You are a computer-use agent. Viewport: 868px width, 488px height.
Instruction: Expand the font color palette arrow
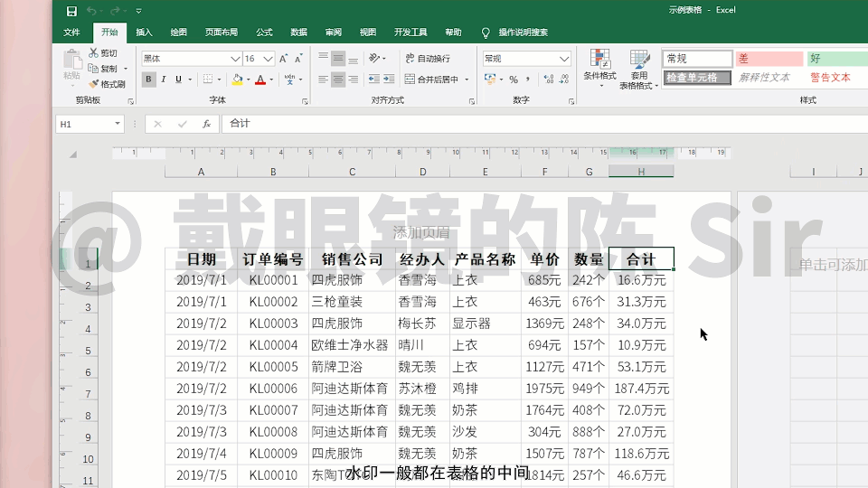[x=272, y=80]
